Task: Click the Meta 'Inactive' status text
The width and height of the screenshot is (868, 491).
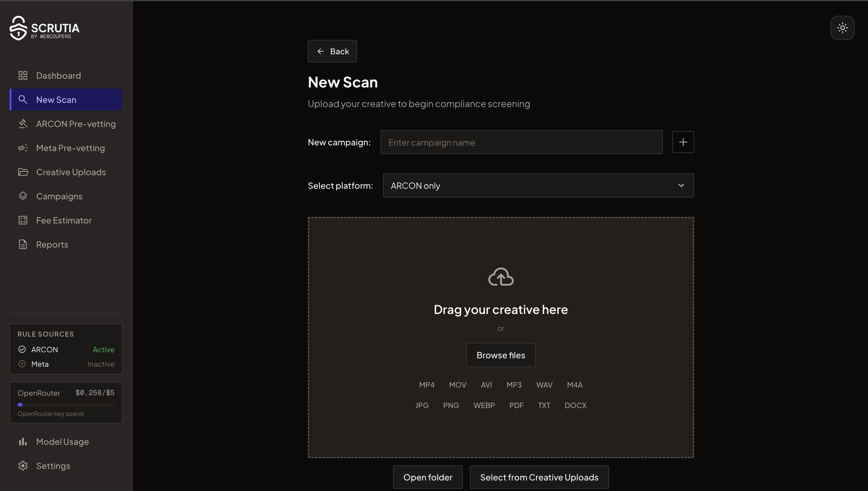Action: (101, 364)
